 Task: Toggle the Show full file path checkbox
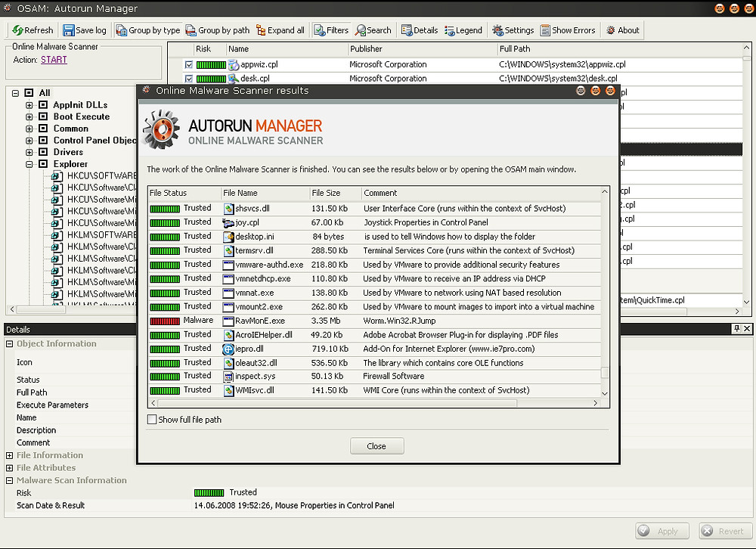click(152, 419)
